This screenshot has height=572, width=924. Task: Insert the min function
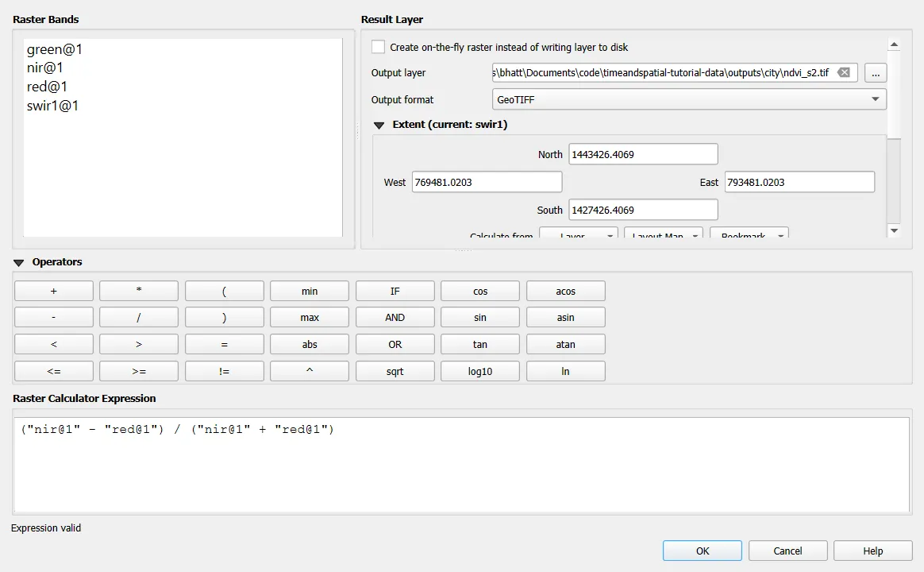pos(310,291)
